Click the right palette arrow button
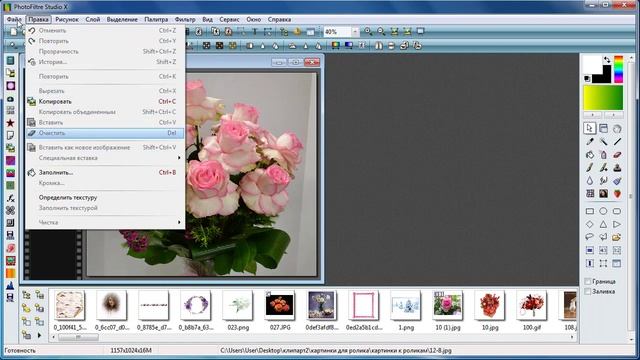The image size is (640, 360). coord(613,115)
